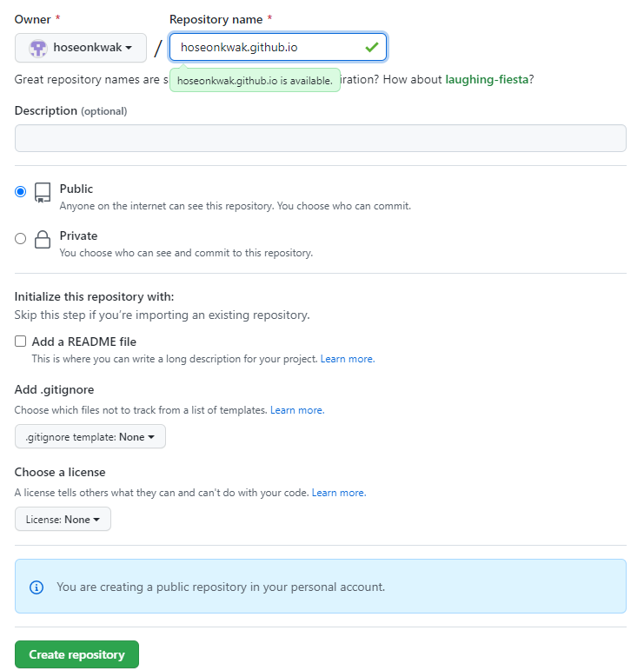The image size is (644, 670).
Task: Click into the Repository name text field
Action: [265, 47]
